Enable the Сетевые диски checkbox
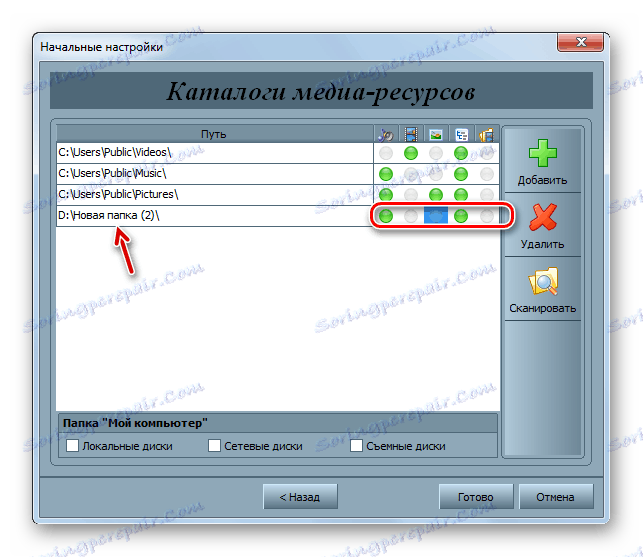The height and width of the screenshot is (557, 643). click(x=214, y=445)
